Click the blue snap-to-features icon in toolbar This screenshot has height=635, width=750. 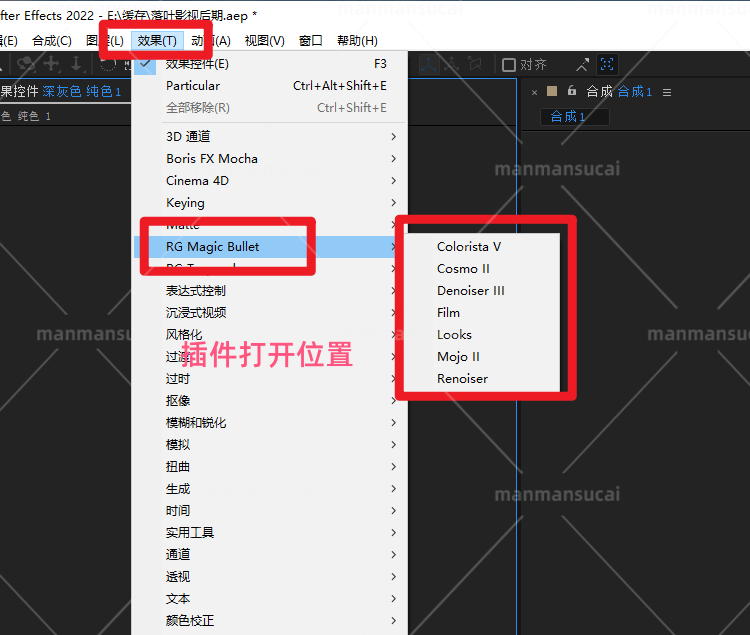(607, 64)
